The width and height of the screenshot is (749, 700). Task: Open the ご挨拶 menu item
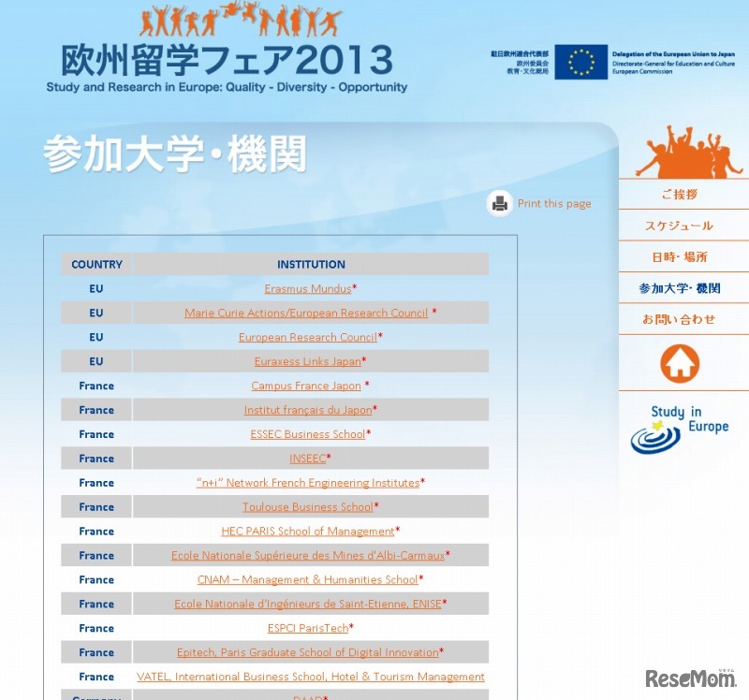680,195
